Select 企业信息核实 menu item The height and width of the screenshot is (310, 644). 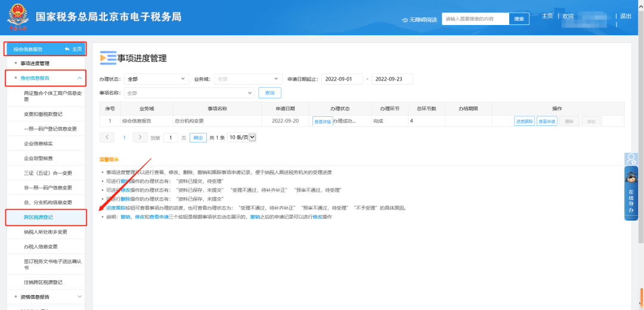click(38, 144)
